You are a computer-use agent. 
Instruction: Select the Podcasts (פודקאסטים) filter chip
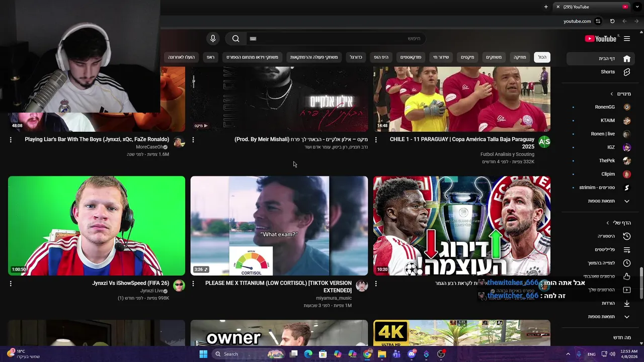tap(411, 57)
